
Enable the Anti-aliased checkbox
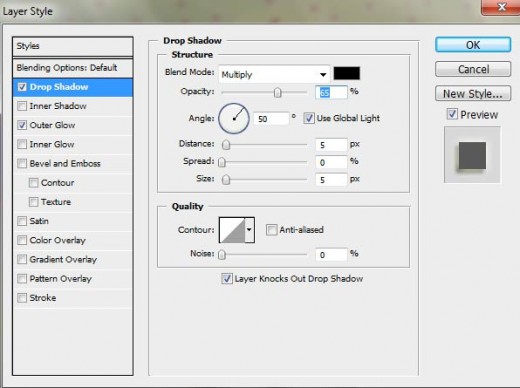click(x=271, y=230)
